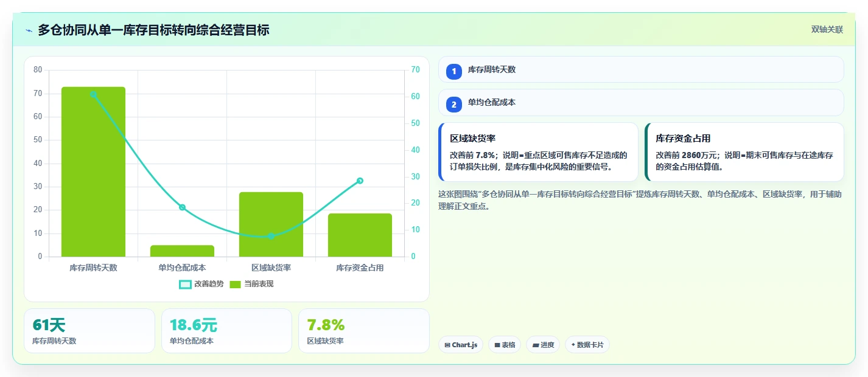868x377 pixels.
Task: Click the 数据卡片 tag
Action: (587, 345)
